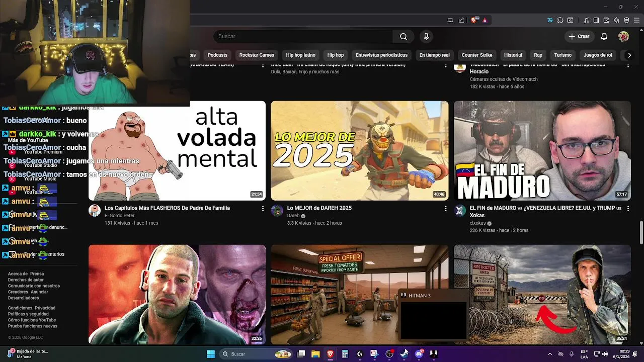Image resolution: width=644 pixels, height=362 pixels.
Task: Open options menu for Padre De Familia video
Action: pos(263,208)
